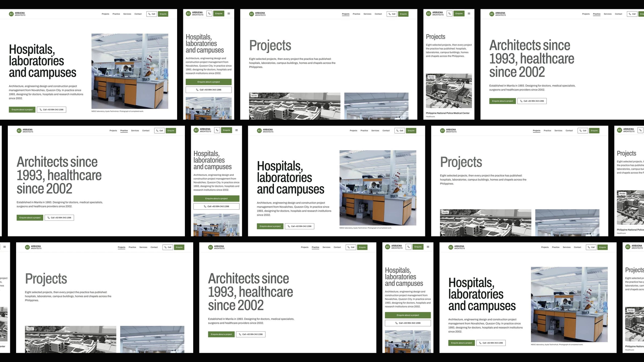644x362 pixels.
Task: Tap phone icon in top-row Projects mobile header
Action: click(x=449, y=13)
